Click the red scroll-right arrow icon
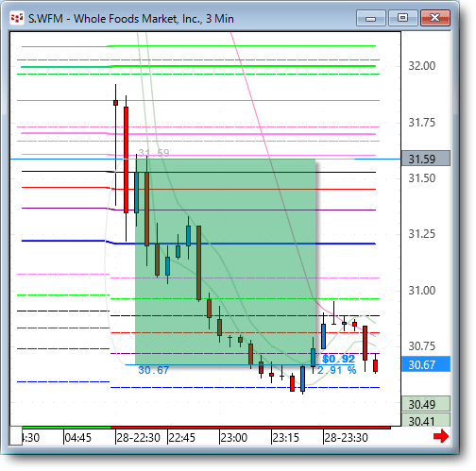 point(441,436)
